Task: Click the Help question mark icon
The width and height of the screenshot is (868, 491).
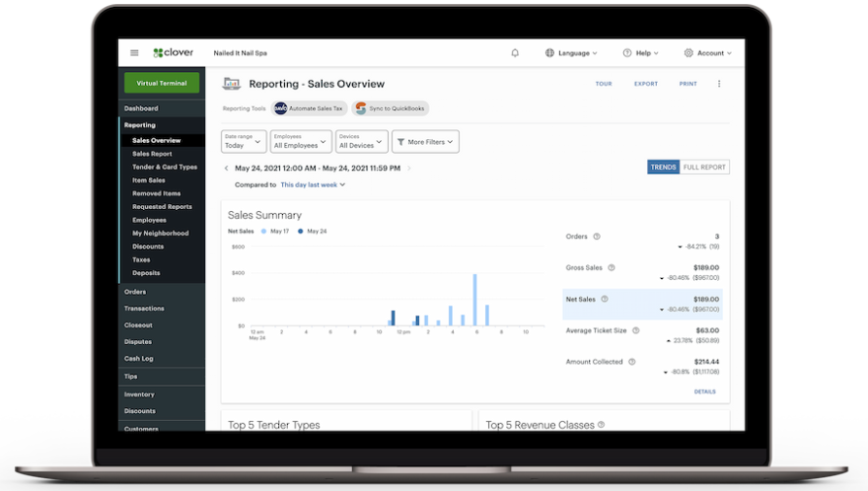Action: pyautogui.click(x=627, y=53)
